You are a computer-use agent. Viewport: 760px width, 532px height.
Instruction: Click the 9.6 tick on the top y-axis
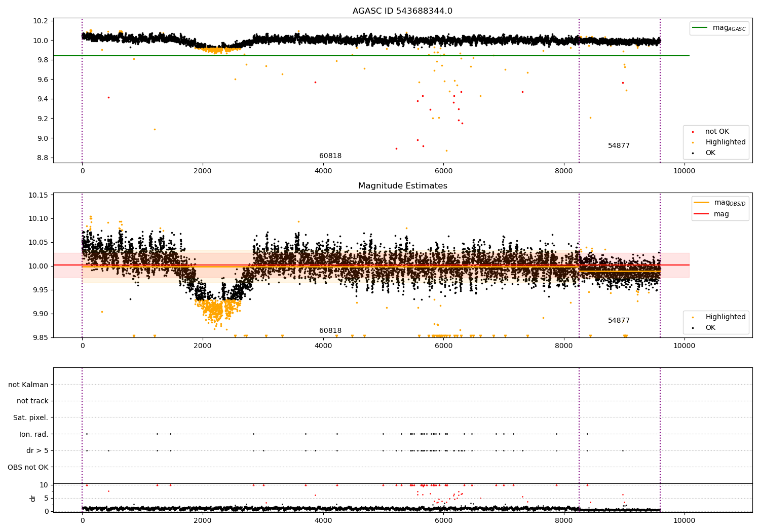click(x=42, y=80)
